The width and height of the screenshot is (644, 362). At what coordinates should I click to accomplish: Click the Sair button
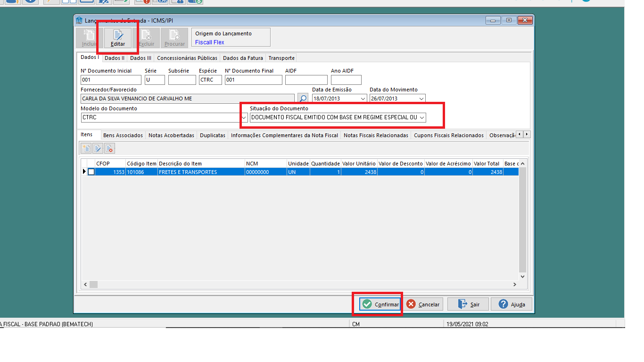pyautogui.click(x=468, y=304)
